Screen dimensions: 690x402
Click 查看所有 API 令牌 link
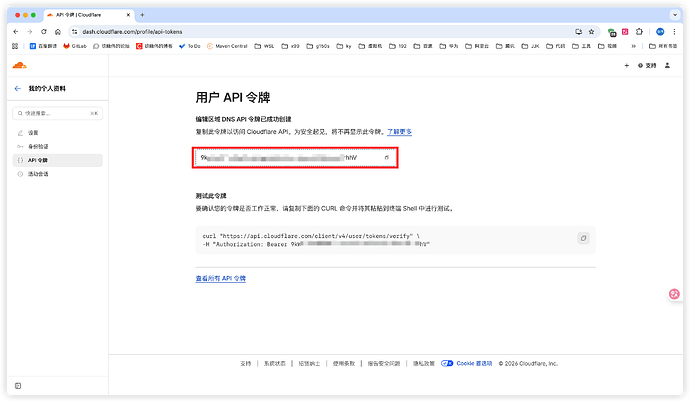pyautogui.click(x=220, y=278)
